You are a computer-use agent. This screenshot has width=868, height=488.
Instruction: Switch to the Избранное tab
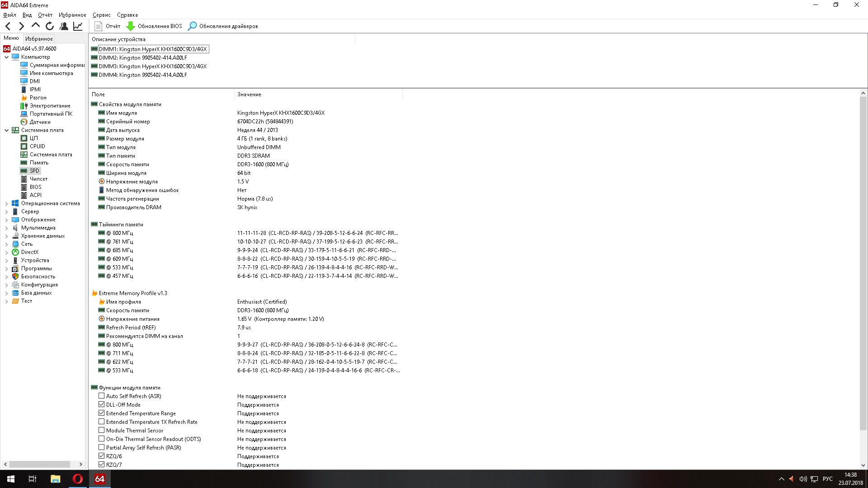click(x=39, y=39)
